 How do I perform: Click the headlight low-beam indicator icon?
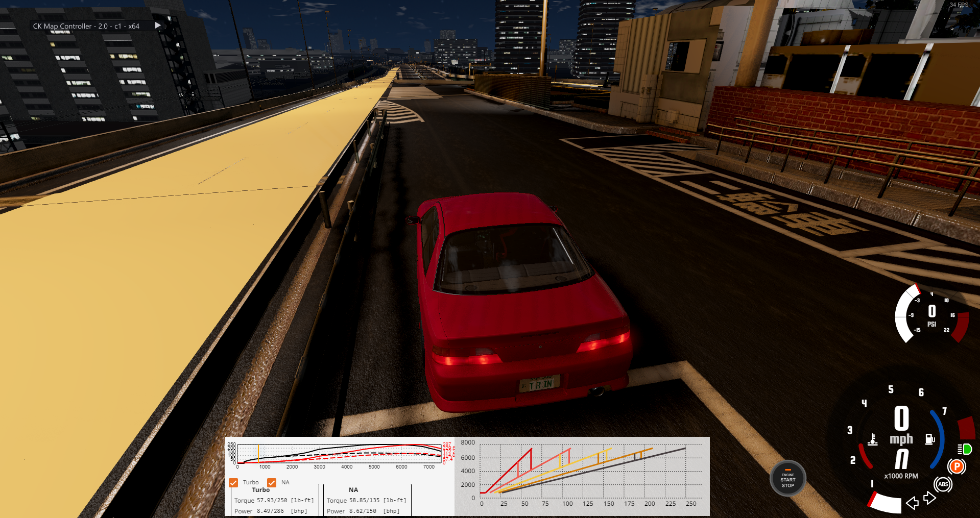point(964,449)
